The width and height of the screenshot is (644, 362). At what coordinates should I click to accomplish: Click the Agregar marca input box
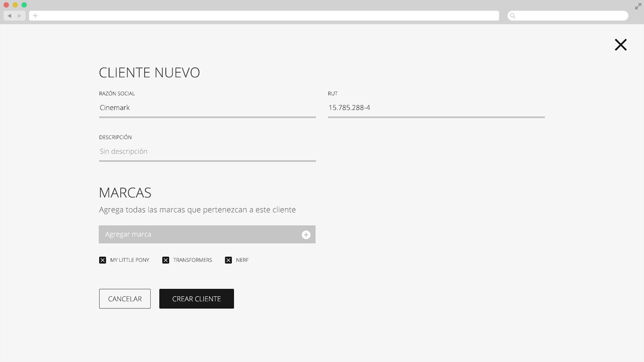[207, 234]
